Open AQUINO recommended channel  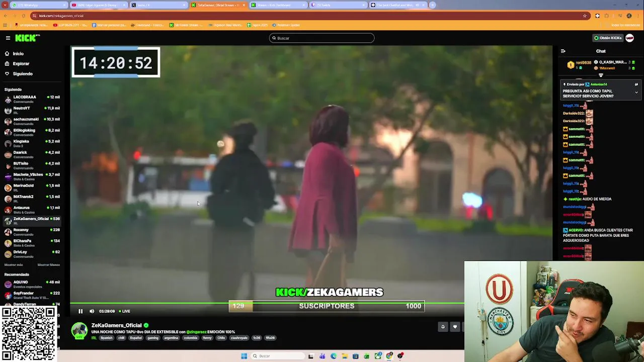[x=32, y=284]
